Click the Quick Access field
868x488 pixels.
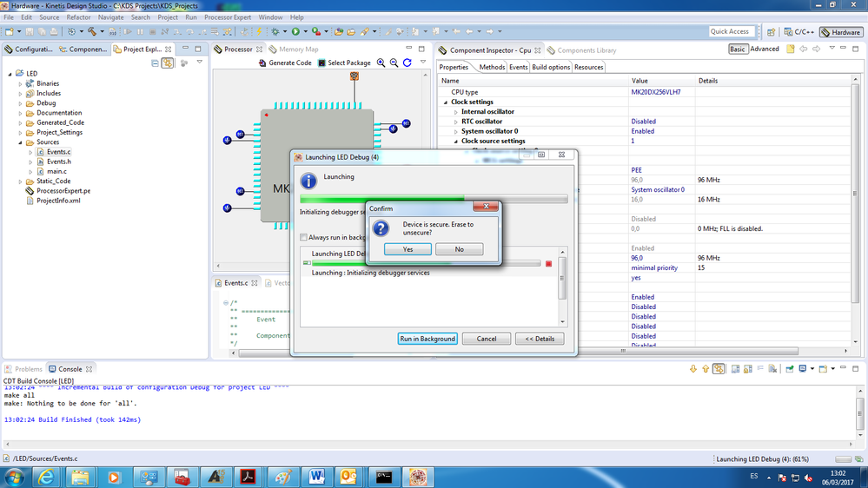click(x=732, y=31)
